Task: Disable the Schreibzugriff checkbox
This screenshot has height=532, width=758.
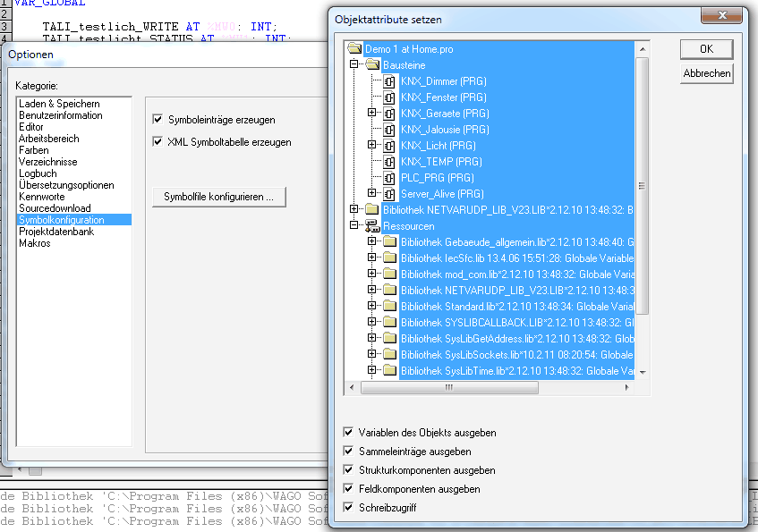Action: pos(349,508)
